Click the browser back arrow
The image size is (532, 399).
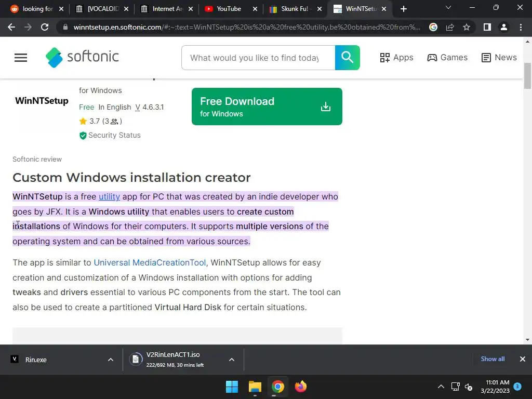(11, 27)
